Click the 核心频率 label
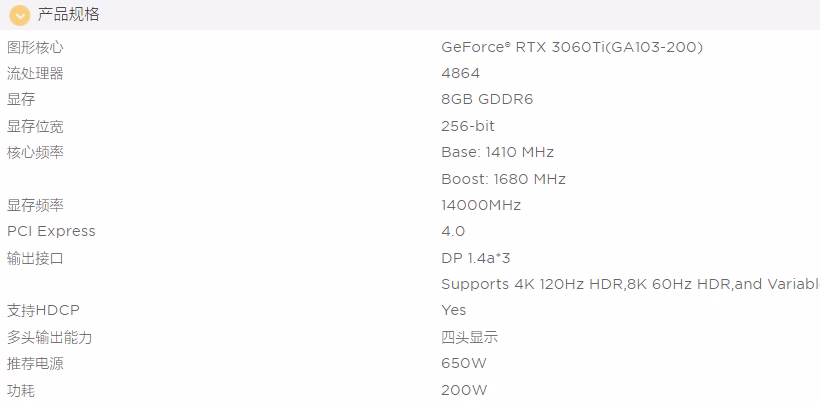The width and height of the screenshot is (820, 402). (35, 152)
